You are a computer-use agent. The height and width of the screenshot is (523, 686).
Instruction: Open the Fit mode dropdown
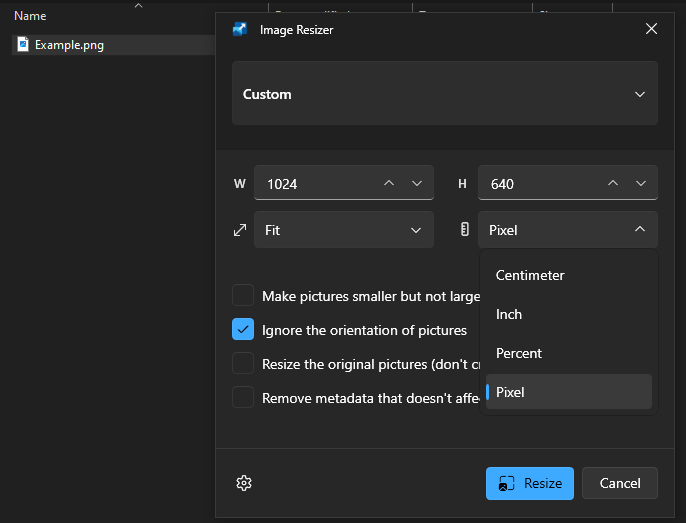[344, 230]
